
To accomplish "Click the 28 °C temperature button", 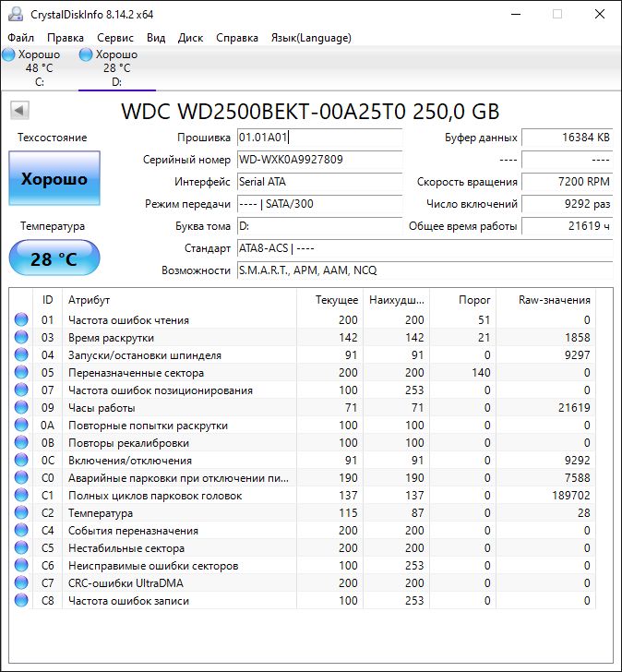I will click(54, 259).
